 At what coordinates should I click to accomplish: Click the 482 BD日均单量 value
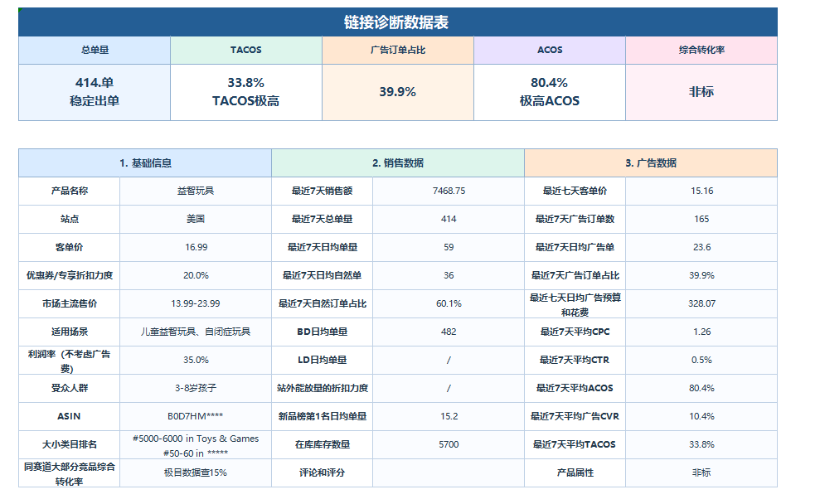tap(449, 332)
